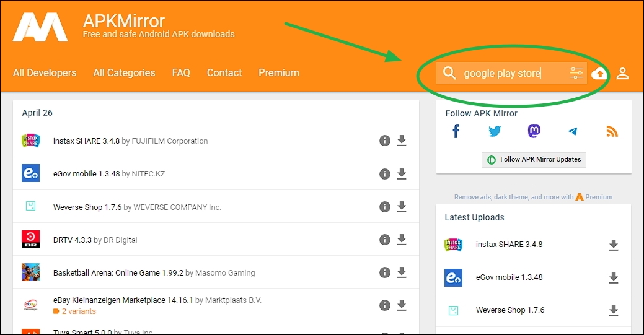Download Basketball Arena: Online Game 1.99.2
The height and width of the screenshot is (335, 644).
pyautogui.click(x=402, y=272)
